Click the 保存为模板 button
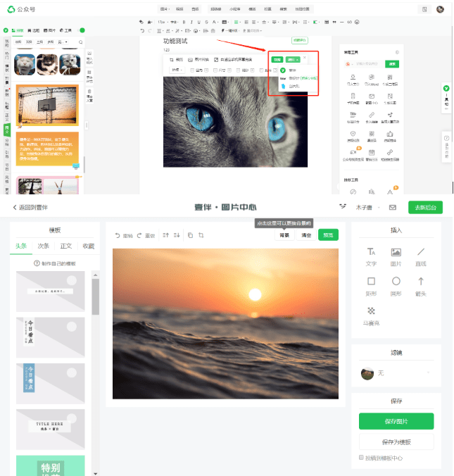The width and height of the screenshot is (454, 476). 396,442
